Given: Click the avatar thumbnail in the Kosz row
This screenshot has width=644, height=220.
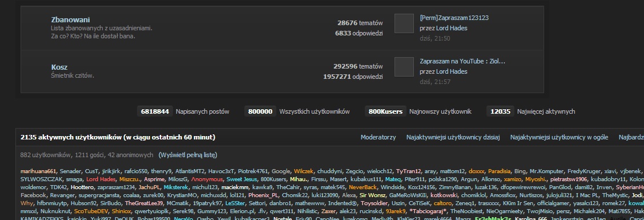Looking at the screenshot, I should coord(404,67).
